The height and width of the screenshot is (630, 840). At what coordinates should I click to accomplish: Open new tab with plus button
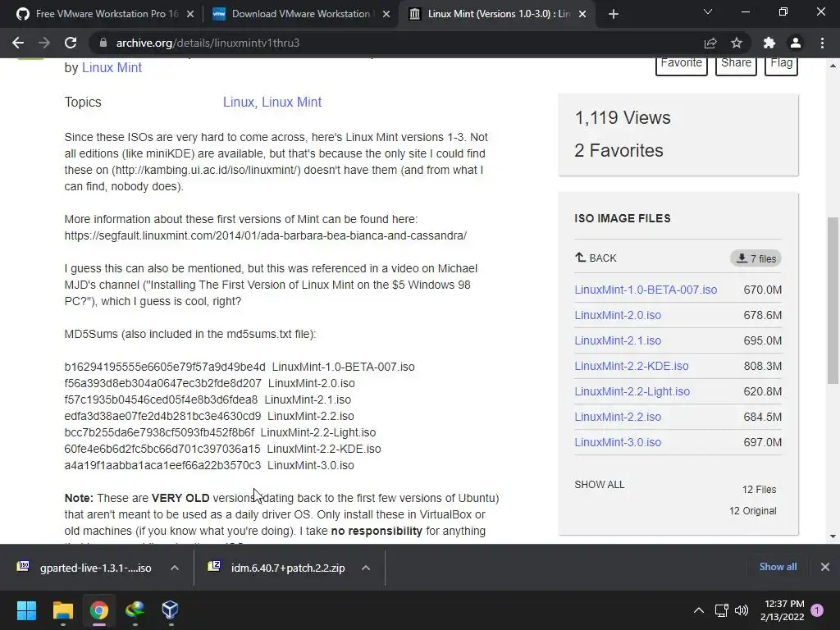point(614,15)
